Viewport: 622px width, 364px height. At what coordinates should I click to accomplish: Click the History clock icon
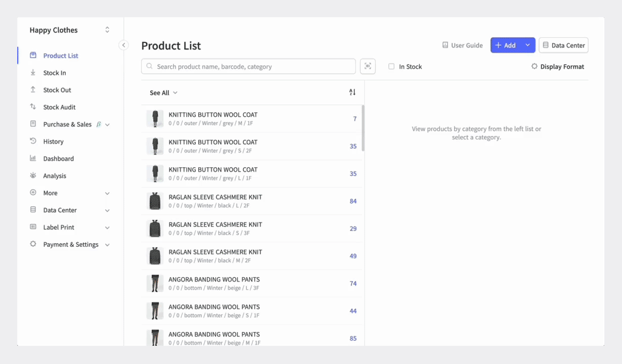tap(33, 141)
